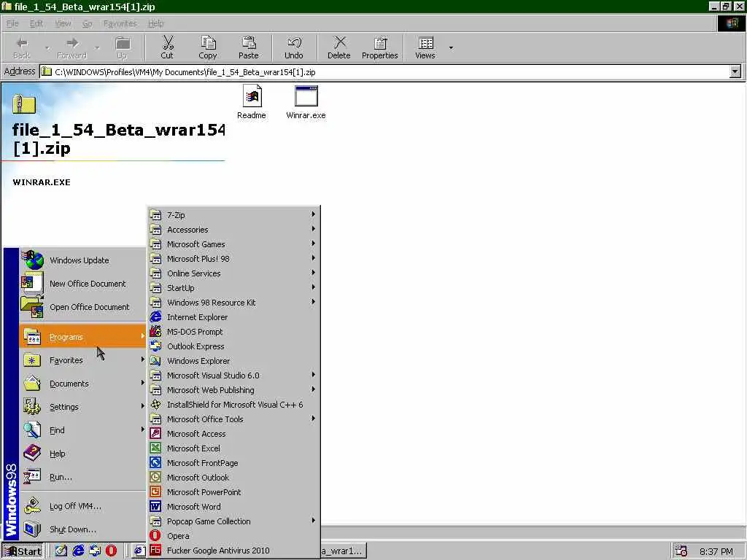Launch Microsoft Excel
This screenshot has height=560, width=747.
coord(233,448)
